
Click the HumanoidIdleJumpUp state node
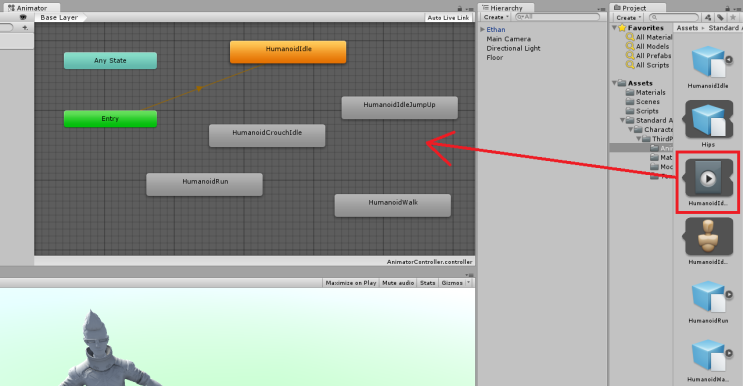pos(399,108)
